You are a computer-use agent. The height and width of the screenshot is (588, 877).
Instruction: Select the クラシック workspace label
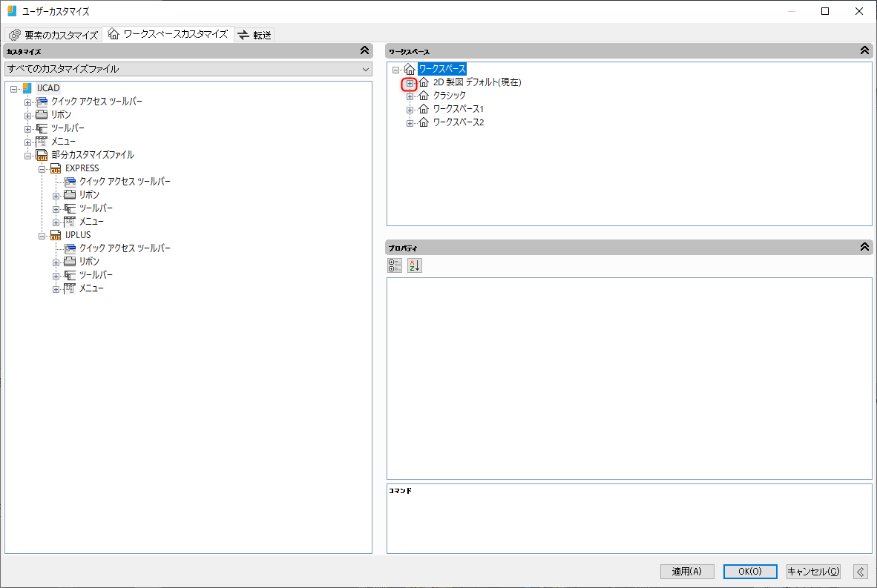(449, 96)
